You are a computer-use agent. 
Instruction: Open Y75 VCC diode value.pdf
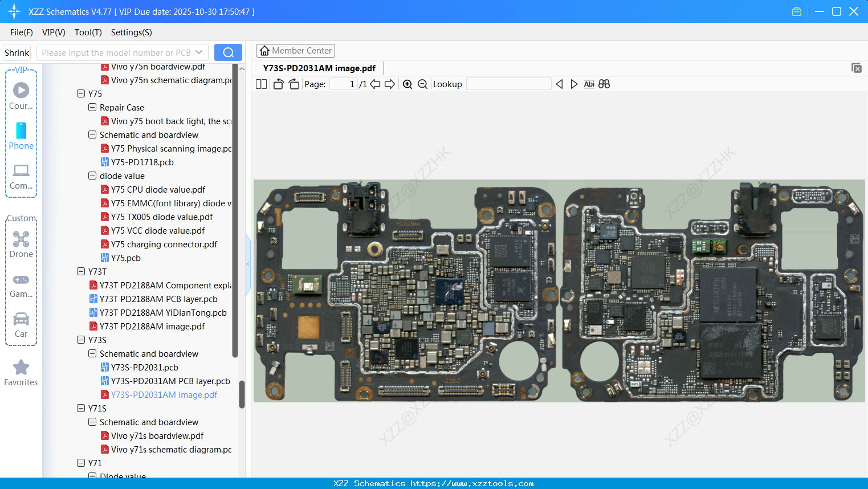[x=158, y=230]
